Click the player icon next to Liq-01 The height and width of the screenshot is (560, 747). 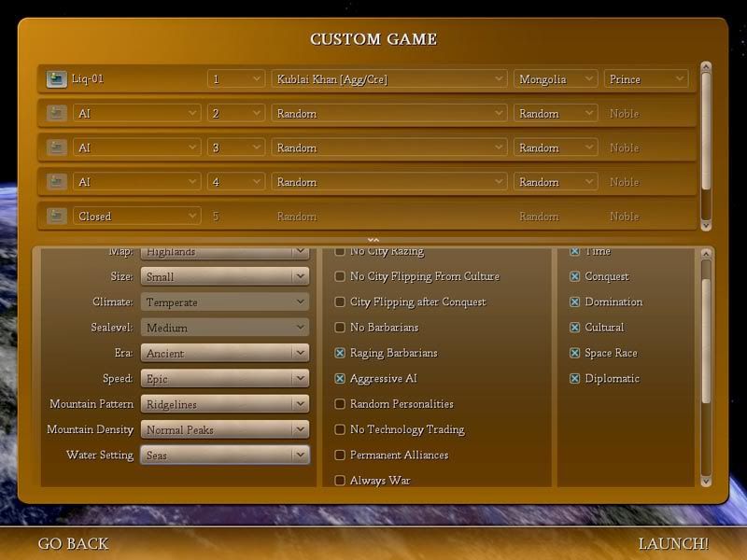tap(56, 79)
